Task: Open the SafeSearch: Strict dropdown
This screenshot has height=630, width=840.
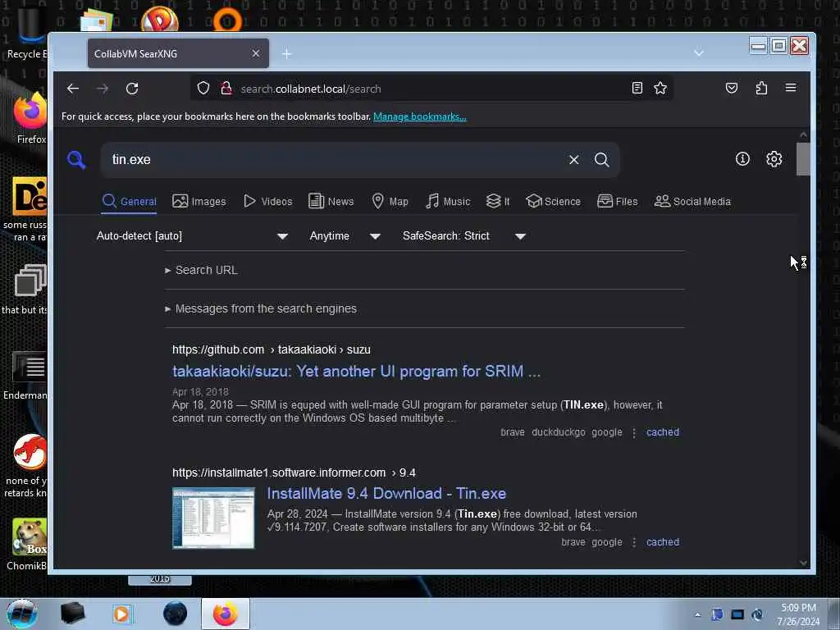Action: pos(464,236)
